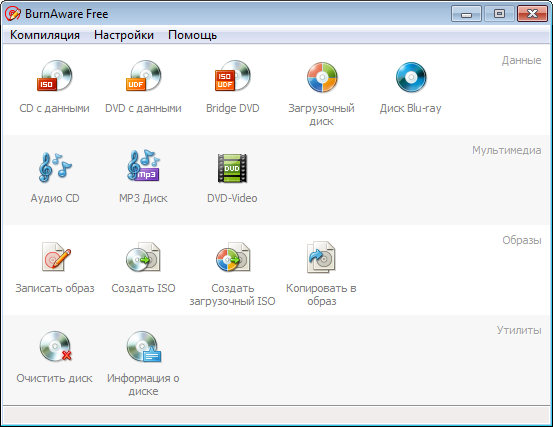Click the 'Создать загрузочный ISO' text label
This screenshot has width=553, height=427.
[232, 294]
